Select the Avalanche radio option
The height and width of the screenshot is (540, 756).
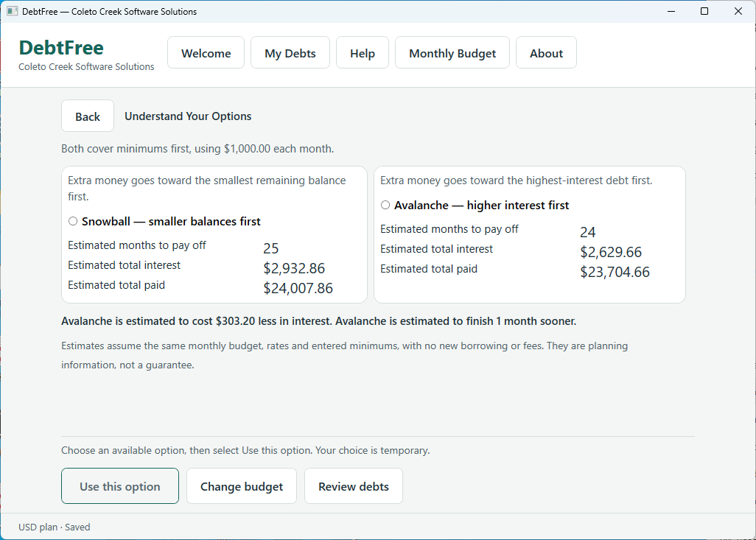click(385, 205)
